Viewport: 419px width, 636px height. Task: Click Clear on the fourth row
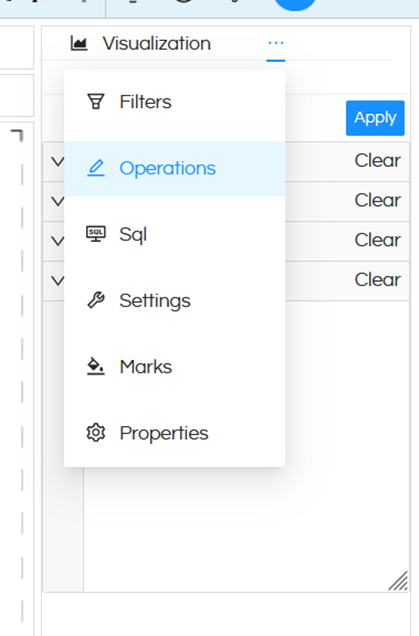pyautogui.click(x=378, y=280)
